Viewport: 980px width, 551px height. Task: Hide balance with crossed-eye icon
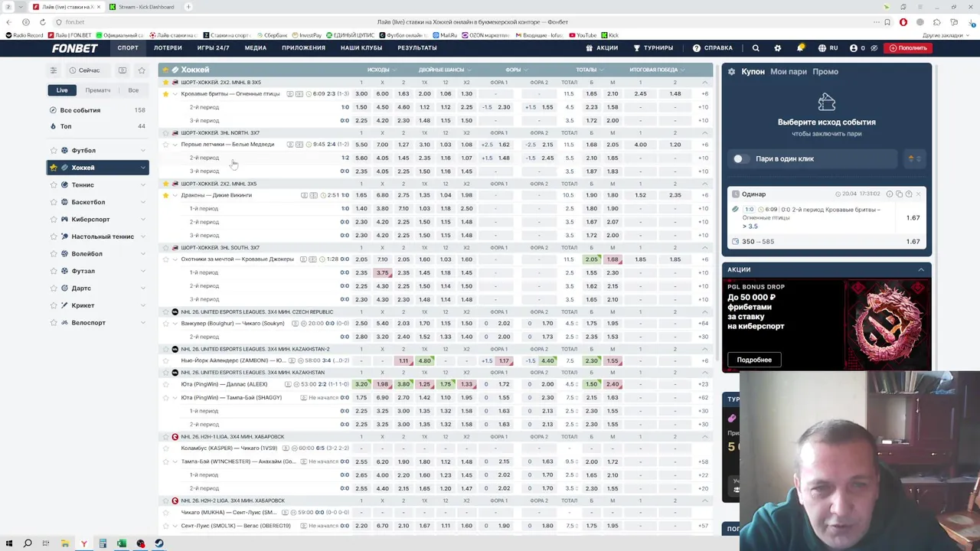click(874, 47)
